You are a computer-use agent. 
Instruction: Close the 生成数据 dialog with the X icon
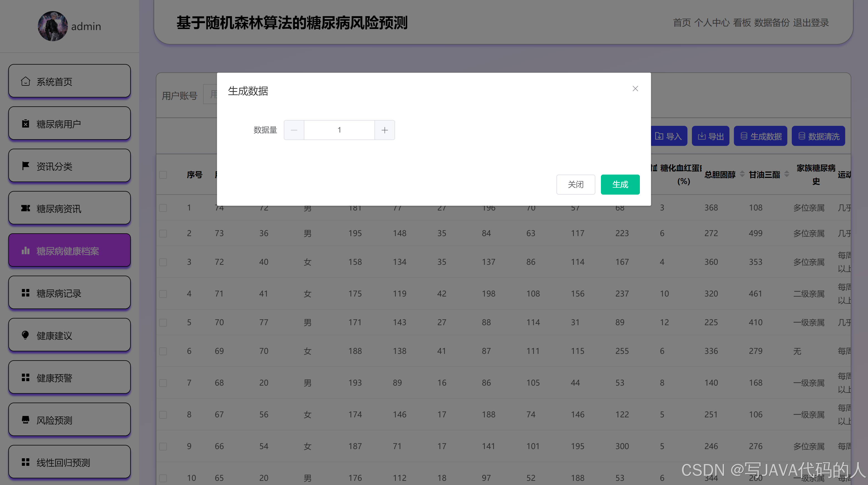pyautogui.click(x=635, y=89)
